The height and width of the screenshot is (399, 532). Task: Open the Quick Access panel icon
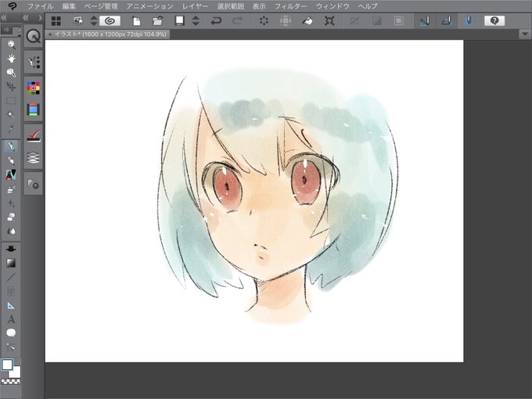(x=33, y=36)
